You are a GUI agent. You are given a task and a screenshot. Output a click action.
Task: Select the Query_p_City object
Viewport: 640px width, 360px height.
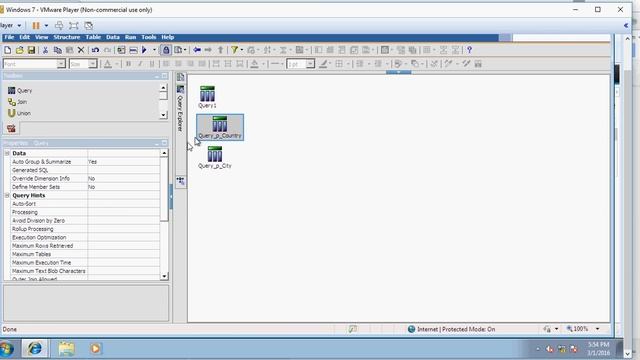pos(215,158)
